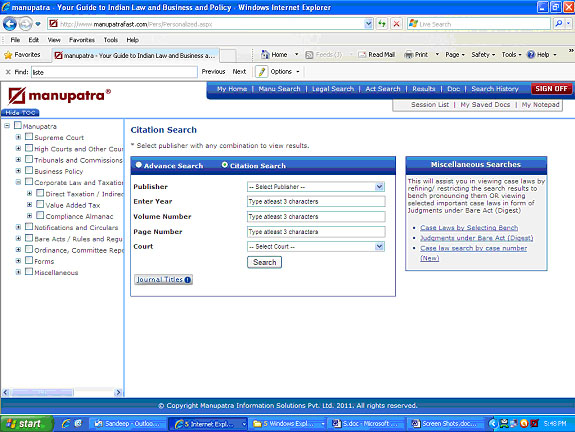
Task: Check the High Courts and Other Courts checkbox
Action: (x=29, y=148)
